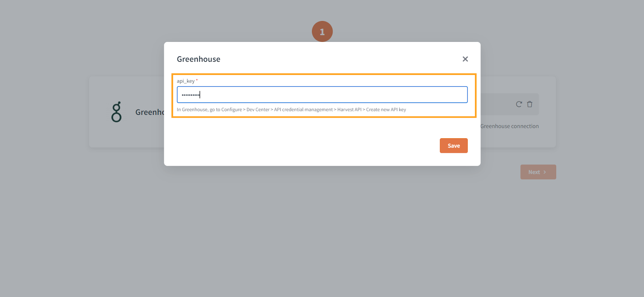Click the masked dots in api_key field
Viewport: 644px width, 297px height.
[x=190, y=95]
